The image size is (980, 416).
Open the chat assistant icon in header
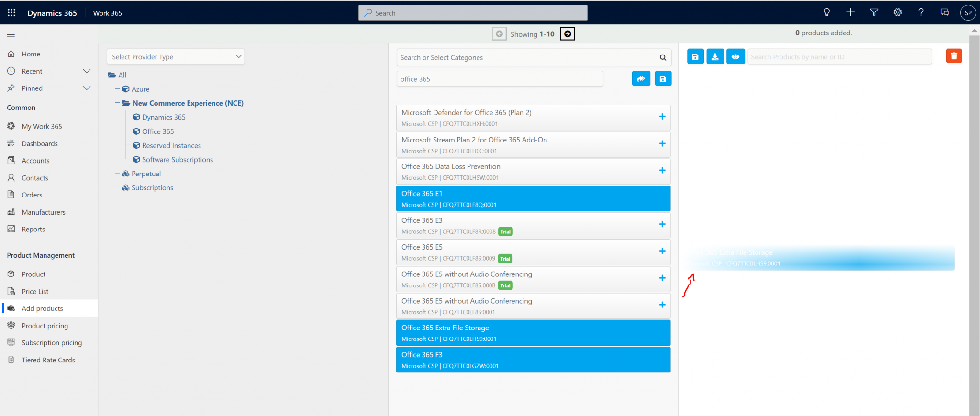(x=945, y=13)
